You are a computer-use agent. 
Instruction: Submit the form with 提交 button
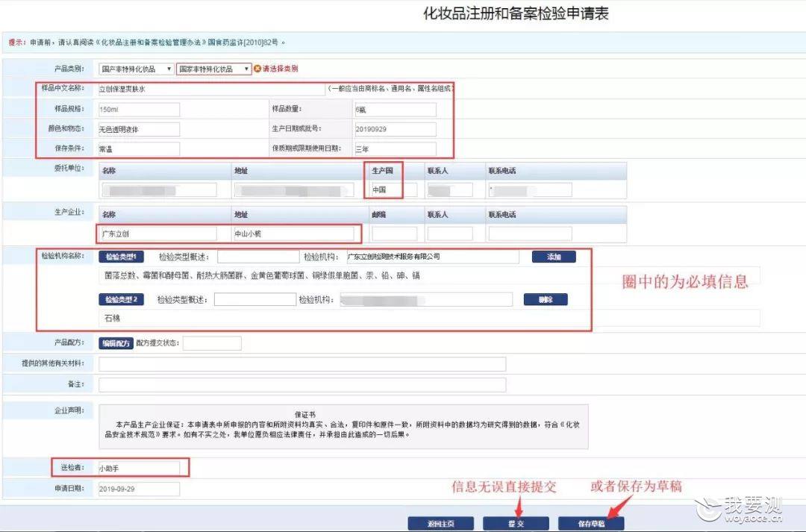(x=516, y=523)
